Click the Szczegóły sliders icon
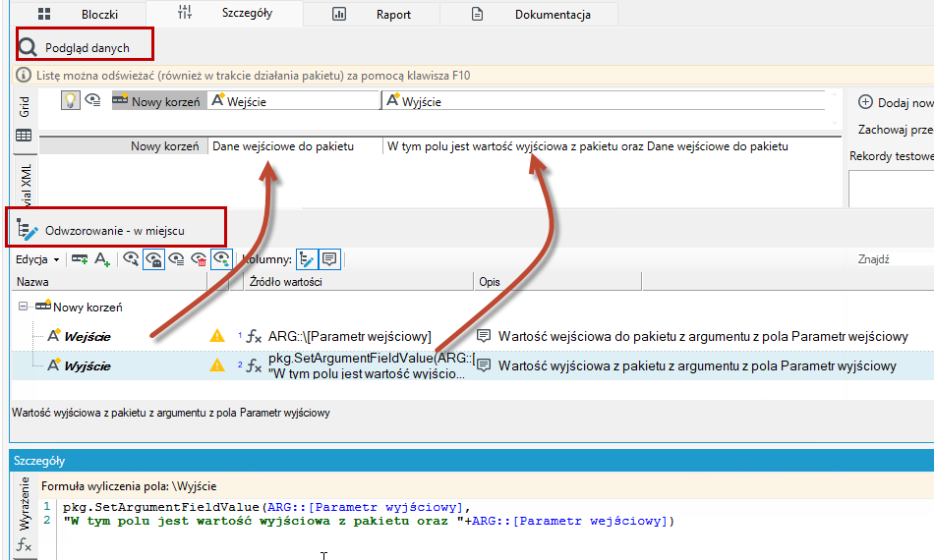Image resolution: width=934 pixels, height=560 pixels. pos(185,12)
